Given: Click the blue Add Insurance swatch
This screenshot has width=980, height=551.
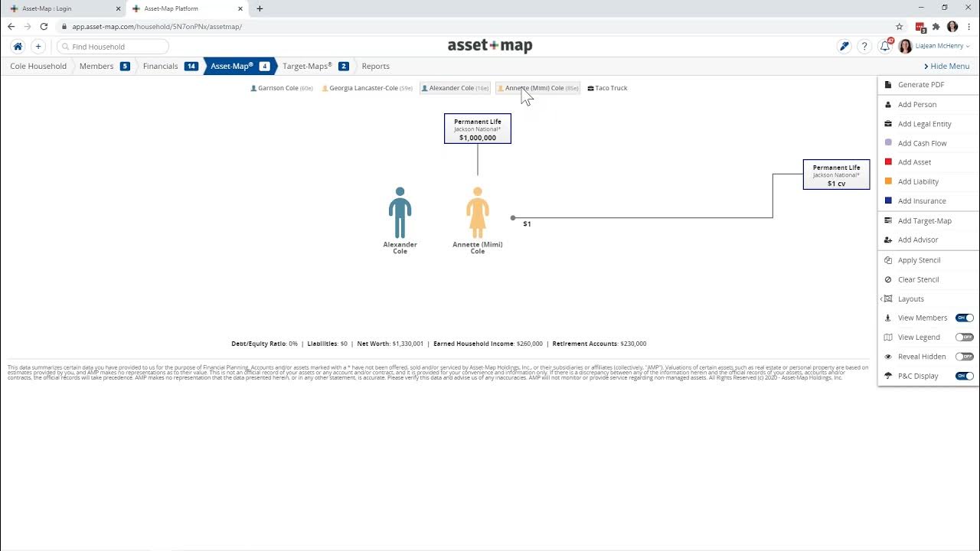Looking at the screenshot, I should [888, 201].
